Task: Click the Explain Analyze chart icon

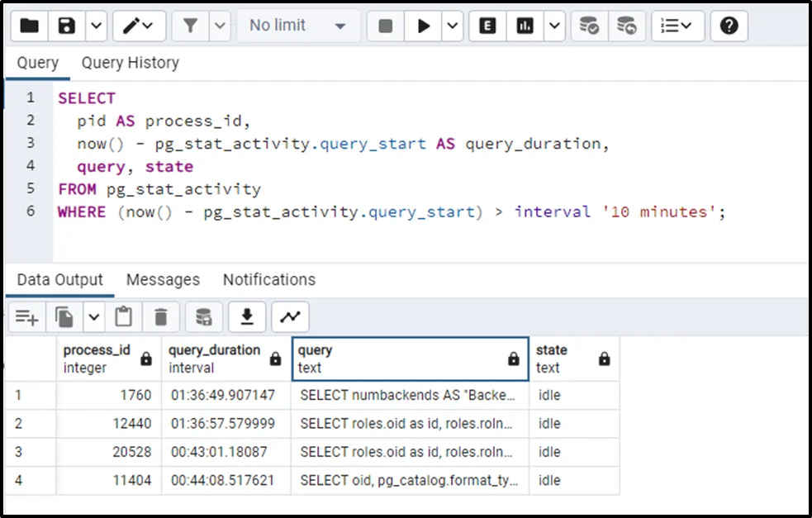Action: [525, 26]
